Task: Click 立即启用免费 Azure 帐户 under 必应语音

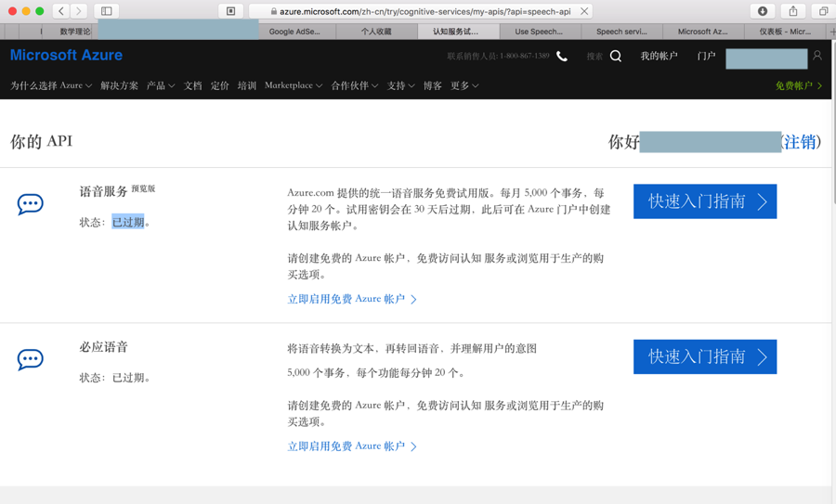Action: (x=352, y=446)
